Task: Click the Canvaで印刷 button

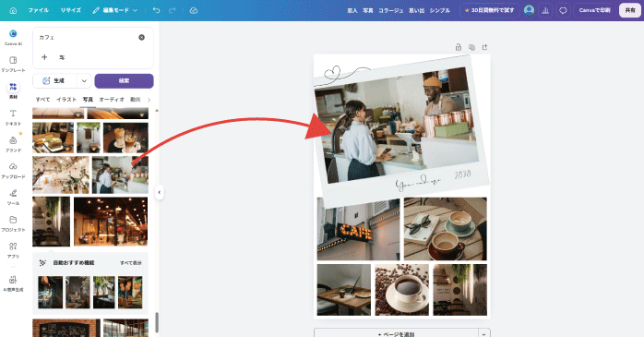Action: (594, 10)
